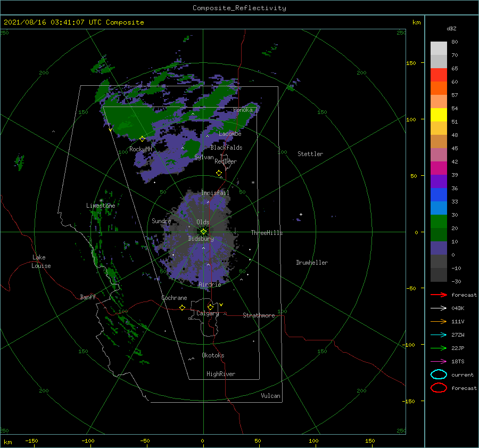
Task: Click the Lacombe label
Action: [230, 134]
